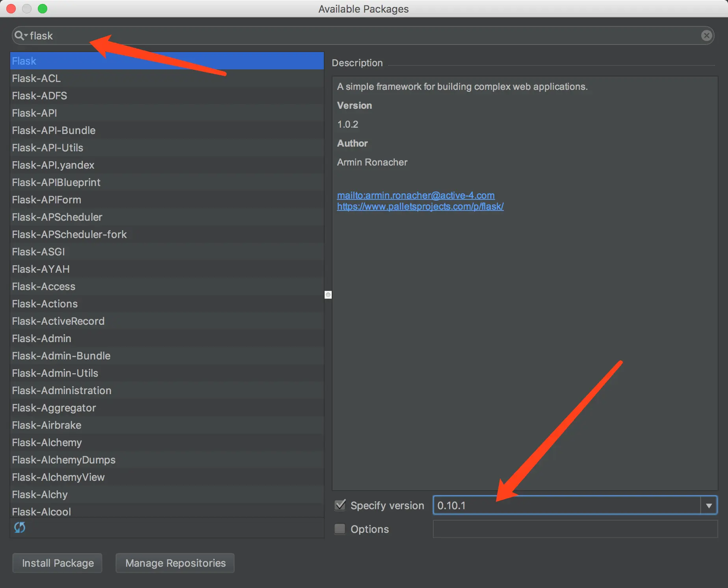Viewport: 728px width, 588px height.
Task: Select Flask-API.yandex package
Action: [167, 165]
